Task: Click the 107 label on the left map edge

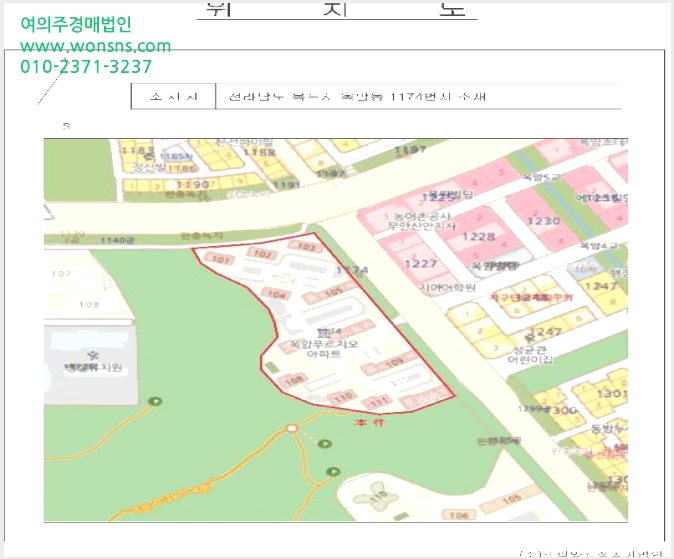Action: [x=61, y=273]
